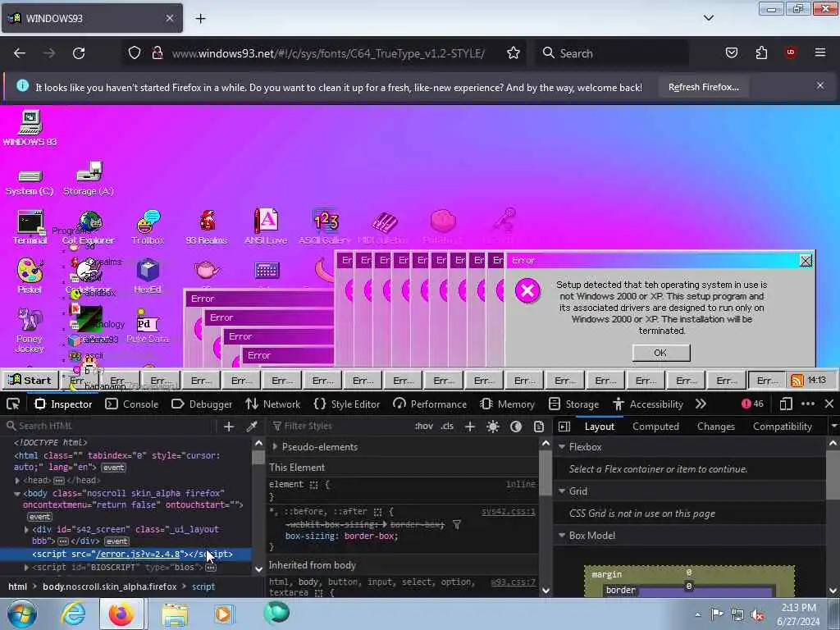This screenshot has width=840, height=630.
Task: Open the System (C:) drive icon
Action: tap(30, 182)
